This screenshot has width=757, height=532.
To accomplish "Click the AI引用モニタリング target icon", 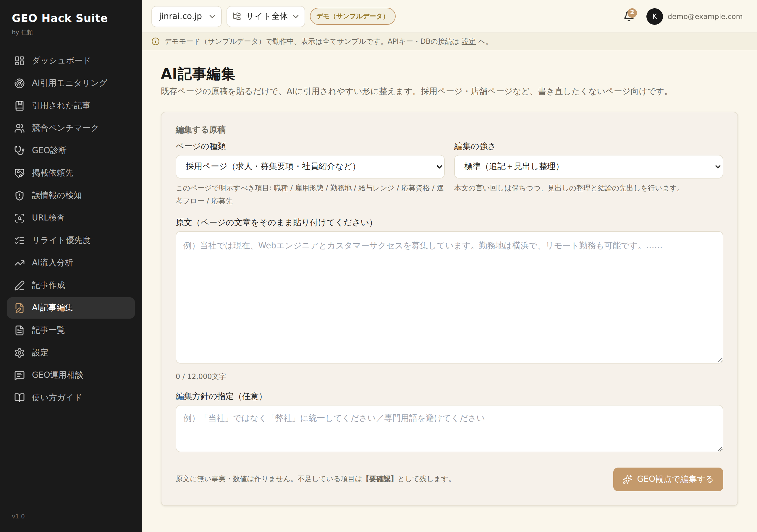I will (x=20, y=83).
